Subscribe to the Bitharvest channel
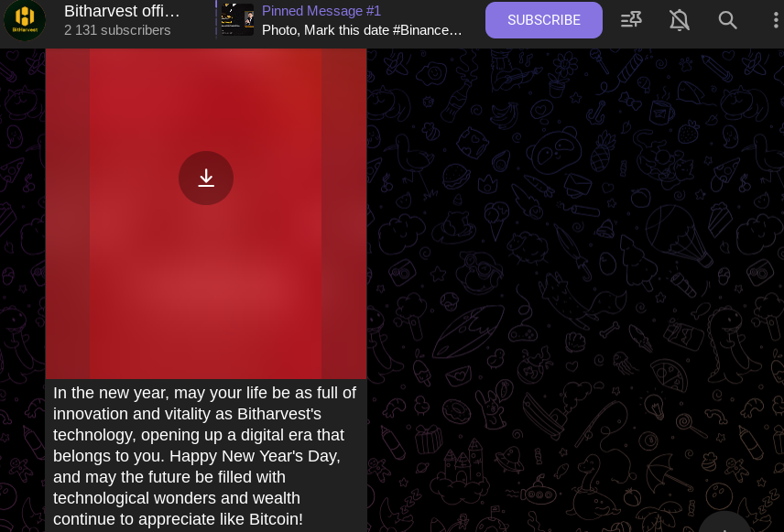The height and width of the screenshot is (532, 784). pyautogui.click(x=543, y=20)
